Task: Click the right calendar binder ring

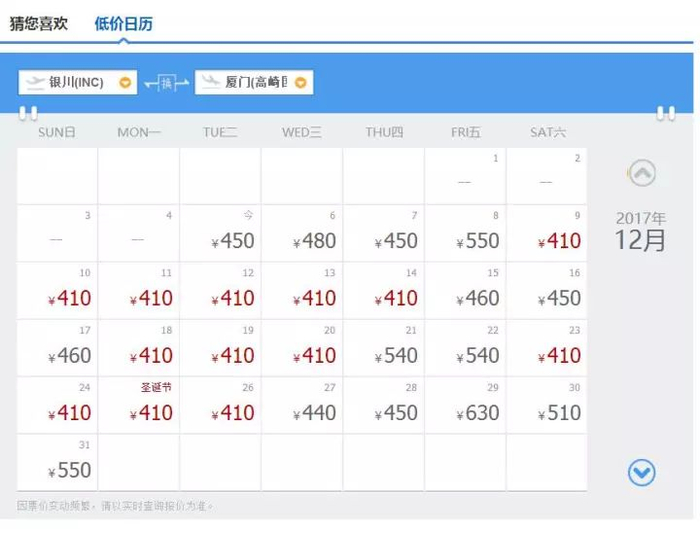Action: tap(665, 113)
